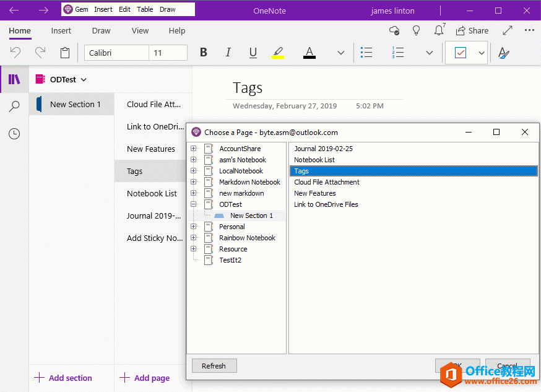The width and height of the screenshot is (541, 392).
Task: Click the Refresh button
Action: click(x=214, y=365)
